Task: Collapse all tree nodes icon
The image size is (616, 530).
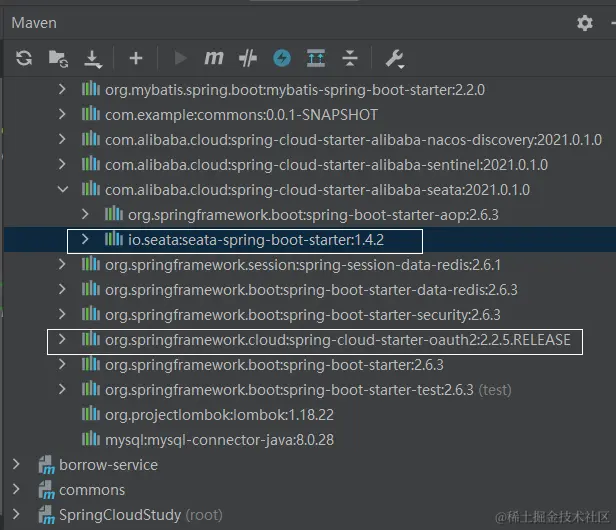Action: [350, 58]
